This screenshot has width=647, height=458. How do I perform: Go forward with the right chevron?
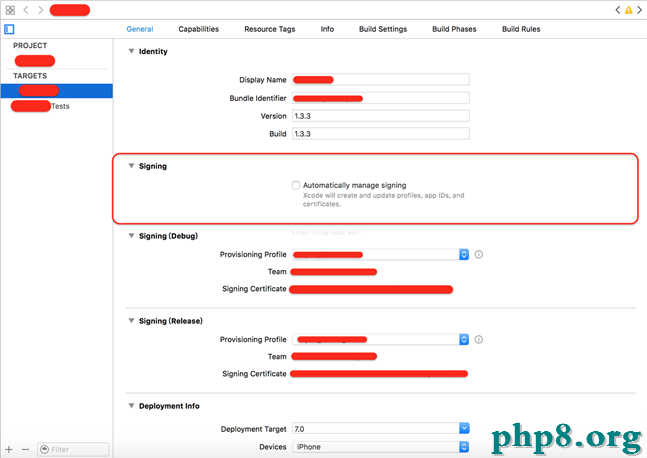(x=40, y=10)
